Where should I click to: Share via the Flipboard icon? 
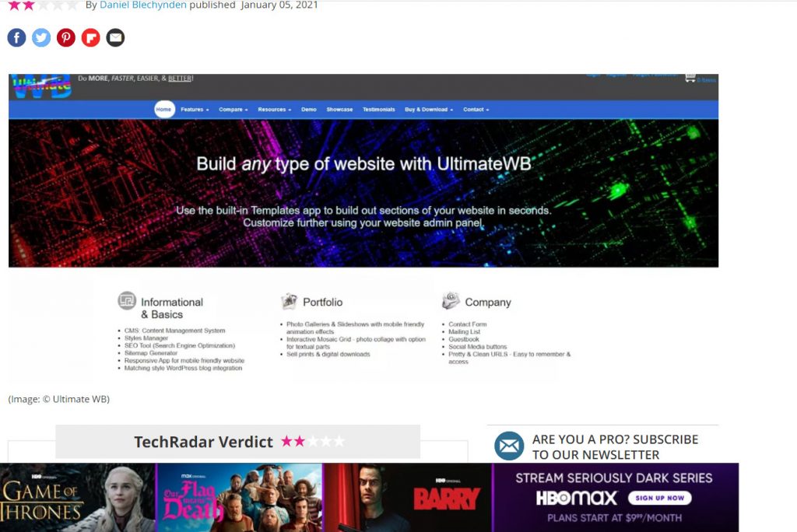[x=91, y=37]
